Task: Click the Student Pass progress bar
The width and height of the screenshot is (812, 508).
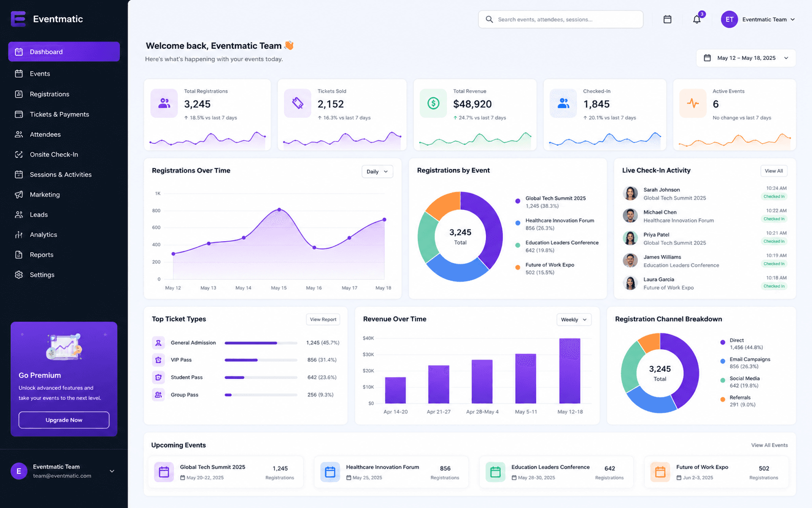Action: (x=261, y=377)
